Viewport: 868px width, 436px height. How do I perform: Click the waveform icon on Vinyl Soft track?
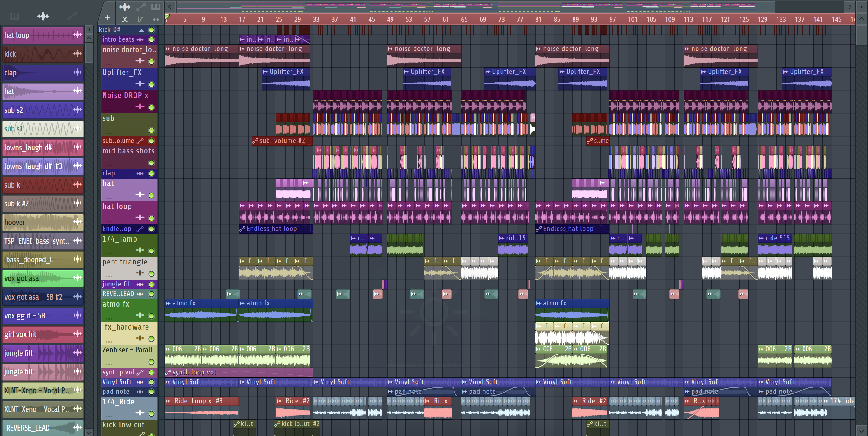tap(140, 382)
